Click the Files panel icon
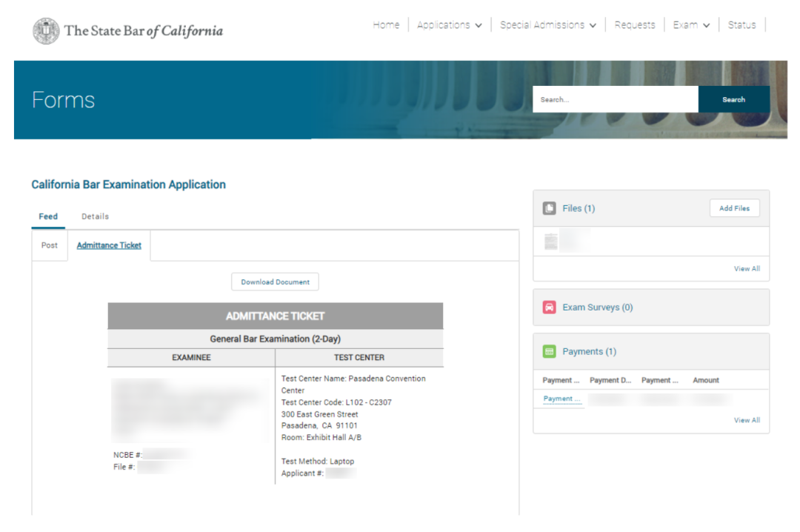 550,208
